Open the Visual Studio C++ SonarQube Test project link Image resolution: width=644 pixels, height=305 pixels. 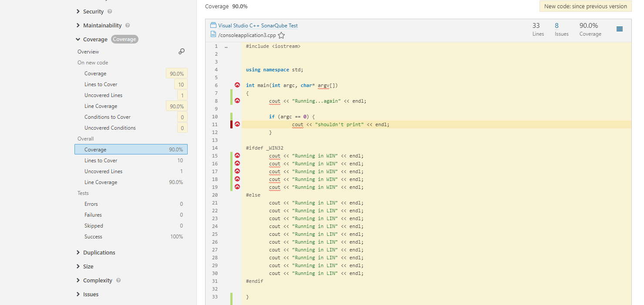(258, 26)
